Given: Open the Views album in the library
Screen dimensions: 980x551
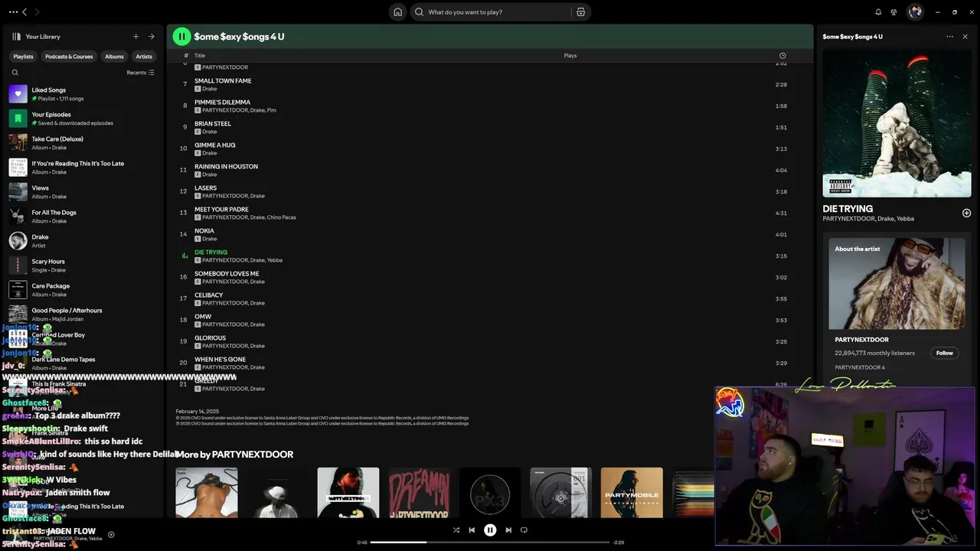Looking at the screenshot, I should pyautogui.click(x=83, y=192).
